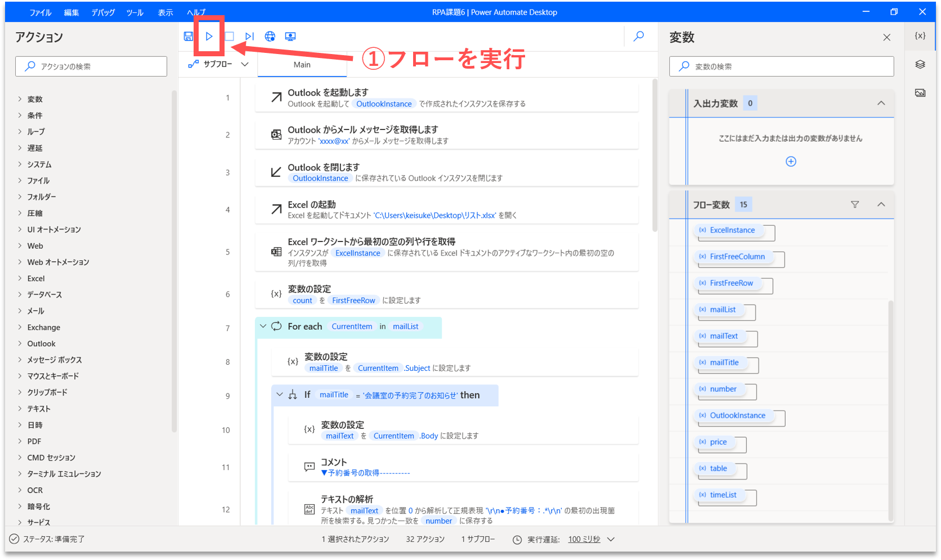Select the Main tab

click(x=302, y=65)
